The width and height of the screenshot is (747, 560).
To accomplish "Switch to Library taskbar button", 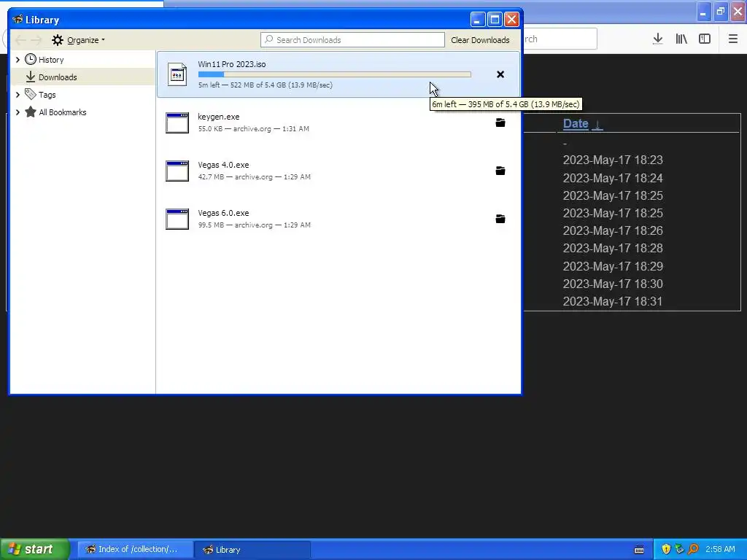I will pyautogui.click(x=252, y=549).
